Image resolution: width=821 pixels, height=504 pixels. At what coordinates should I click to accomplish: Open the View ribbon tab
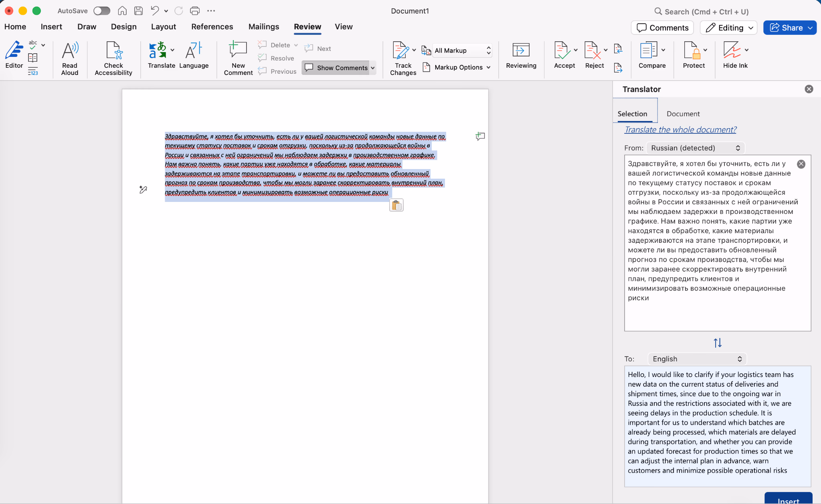[344, 26]
